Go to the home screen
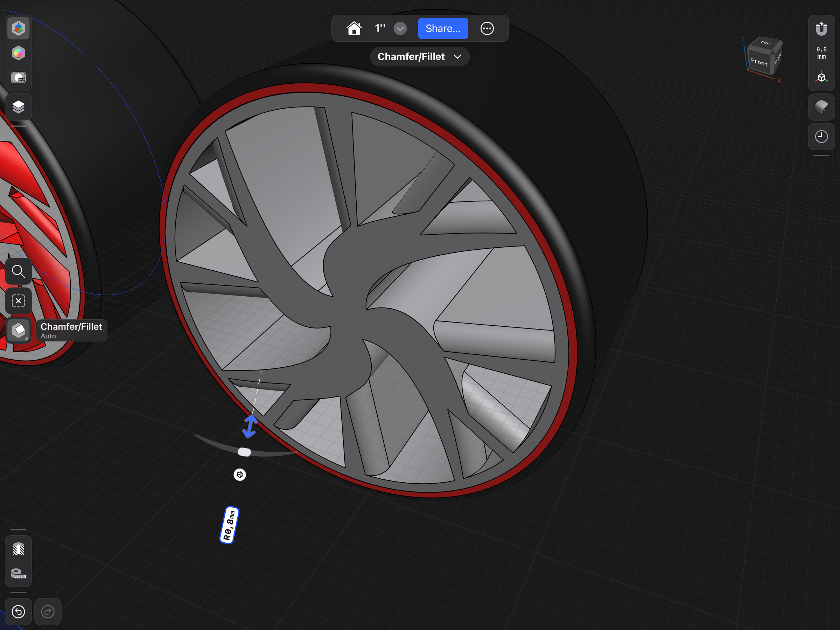The width and height of the screenshot is (840, 630). [x=354, y=28]
